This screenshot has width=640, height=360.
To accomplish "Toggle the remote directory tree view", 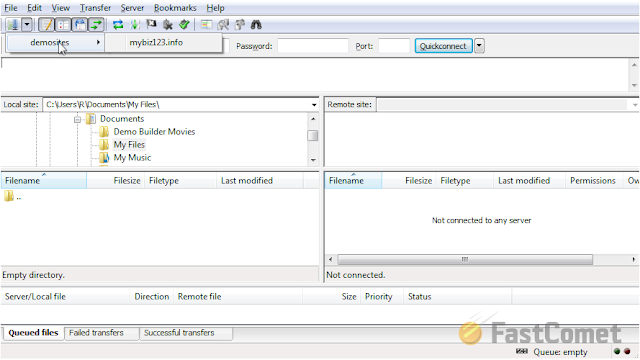I will (x=80, y=25).
